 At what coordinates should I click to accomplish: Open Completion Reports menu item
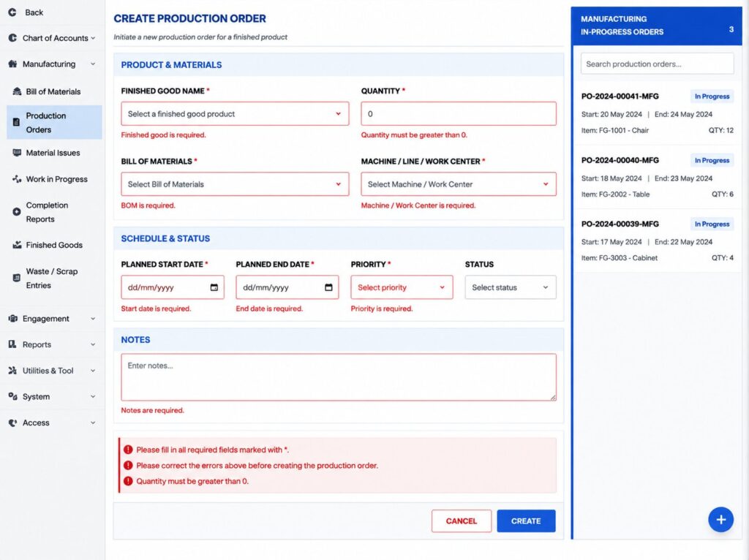(54, 212)
